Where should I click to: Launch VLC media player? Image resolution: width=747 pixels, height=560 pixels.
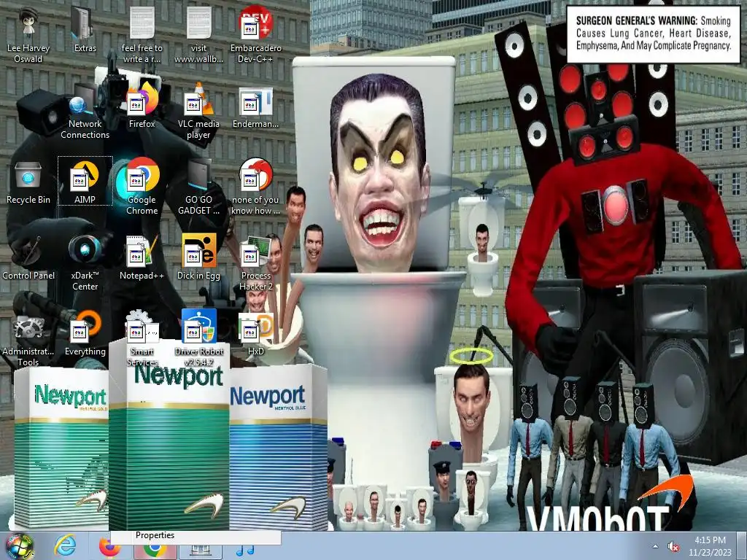click(198, 111)
